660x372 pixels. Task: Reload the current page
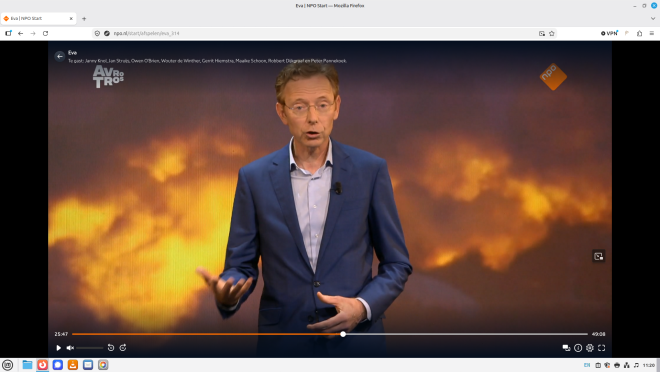pos(45,33)
